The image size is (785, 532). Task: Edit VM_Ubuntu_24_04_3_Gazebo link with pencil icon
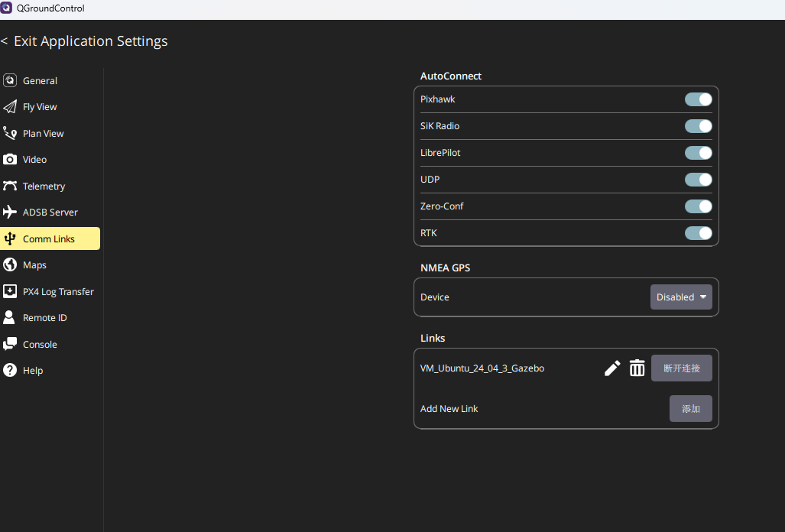click(x=611, y=368)
